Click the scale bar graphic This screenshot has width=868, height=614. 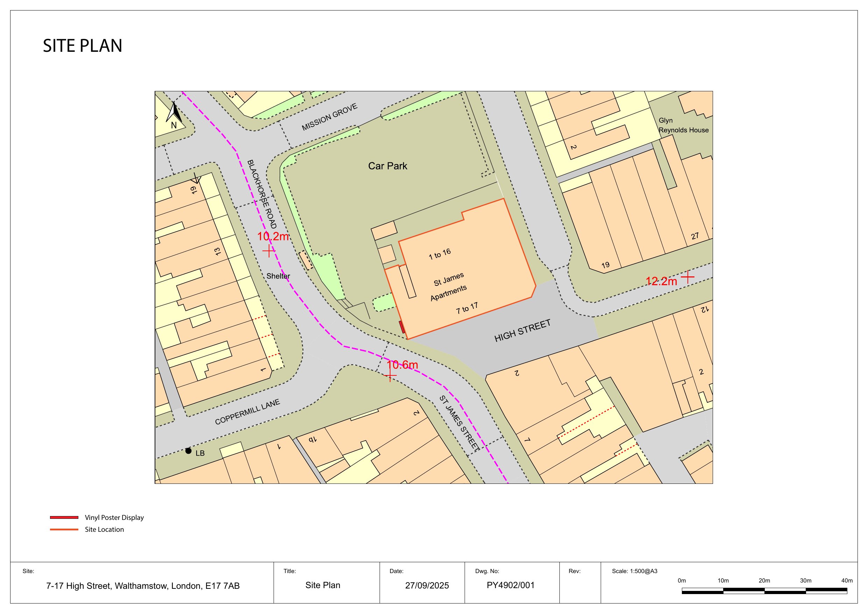(764, 591)
